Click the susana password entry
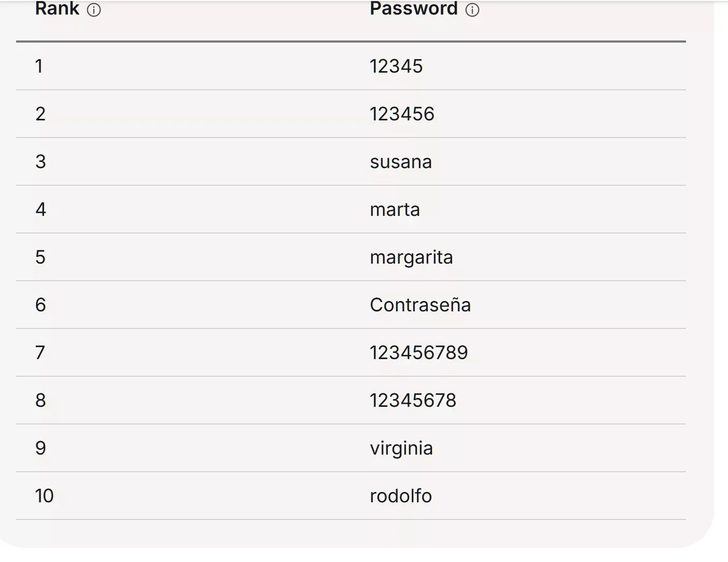 click(401, 162)
